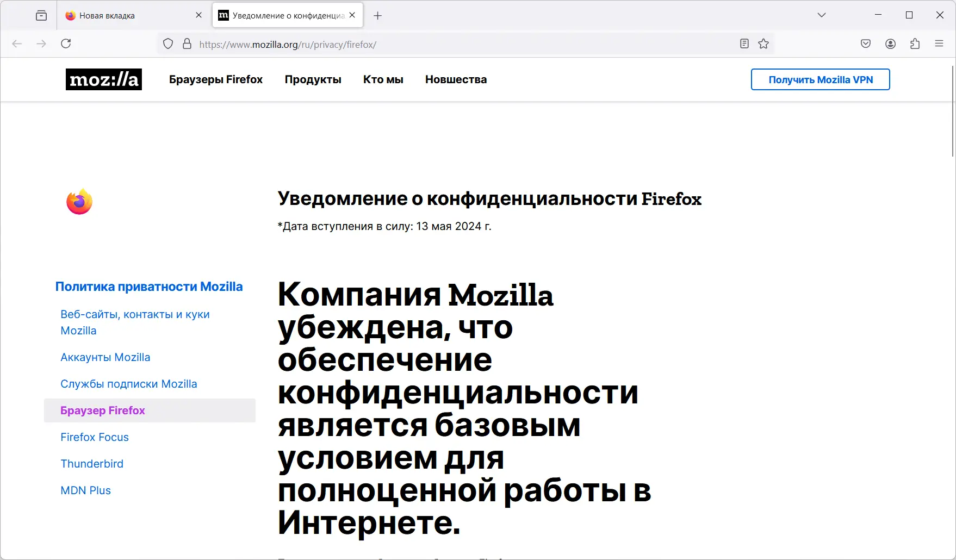Bookmark this page via the star icon
This screenshot has height=560, width=956.
click(x=763, y=43)
